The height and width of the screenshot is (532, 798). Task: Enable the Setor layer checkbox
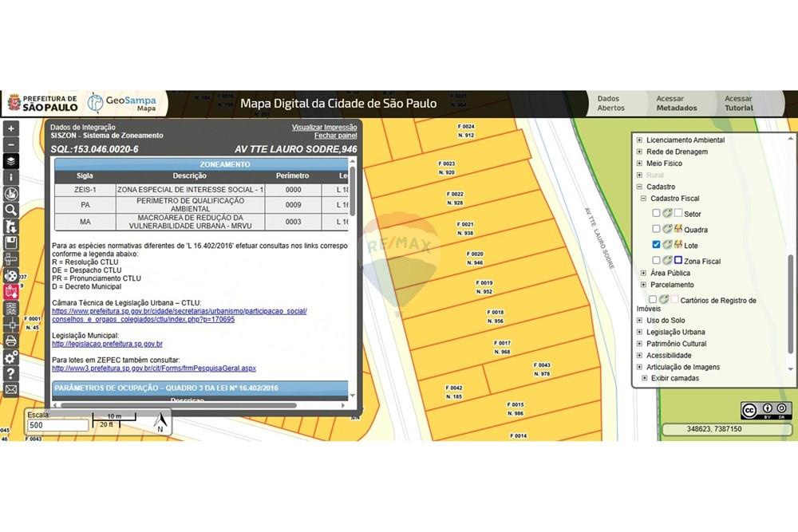point(656,214)
